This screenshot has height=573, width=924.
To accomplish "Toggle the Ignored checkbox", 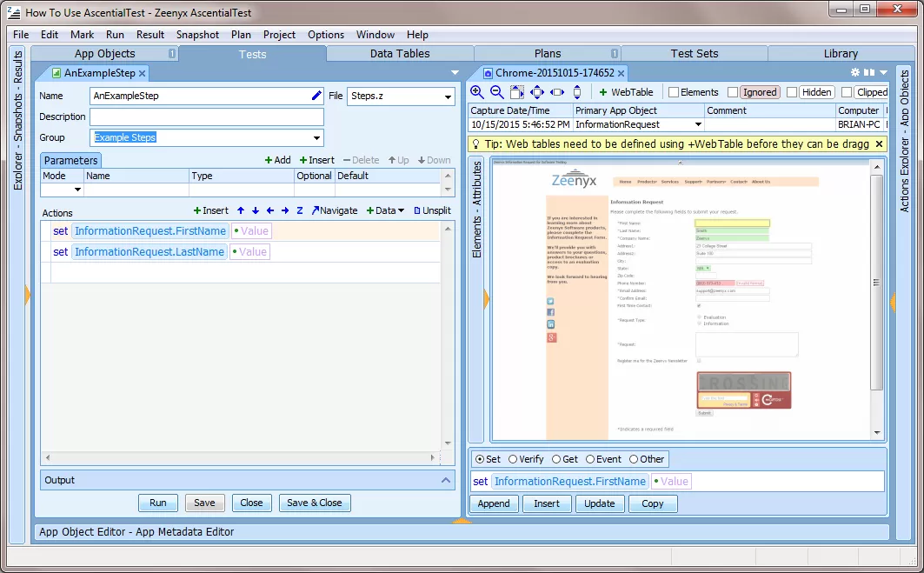I will pyautogui.click(x=733, y=92).
